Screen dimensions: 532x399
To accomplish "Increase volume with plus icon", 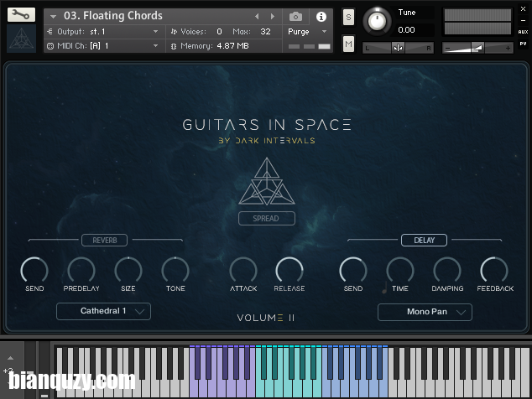I will point(508,48).
